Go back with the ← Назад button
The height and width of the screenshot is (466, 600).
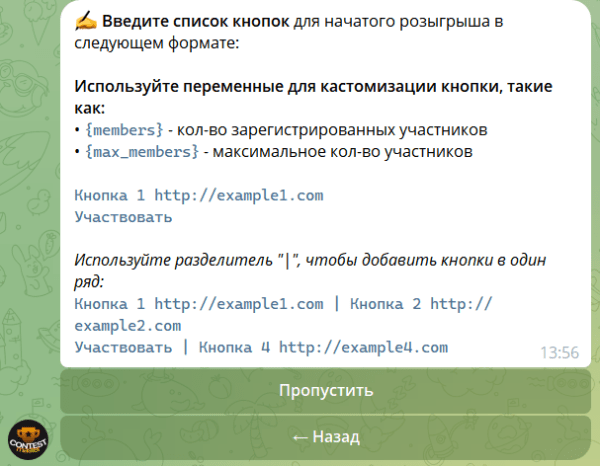pos(325,437)
